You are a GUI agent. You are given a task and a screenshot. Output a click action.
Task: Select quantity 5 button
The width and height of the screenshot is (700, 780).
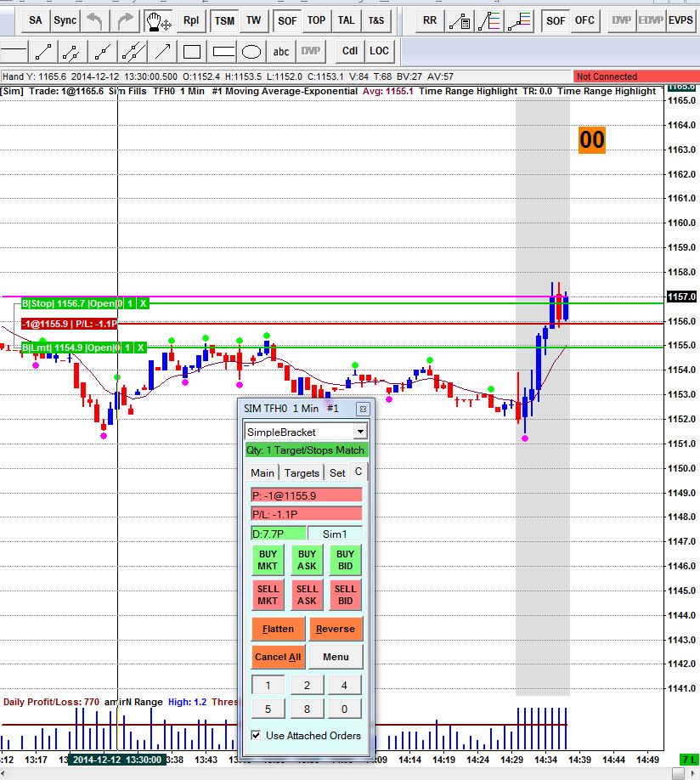click(x=268, y=709)
